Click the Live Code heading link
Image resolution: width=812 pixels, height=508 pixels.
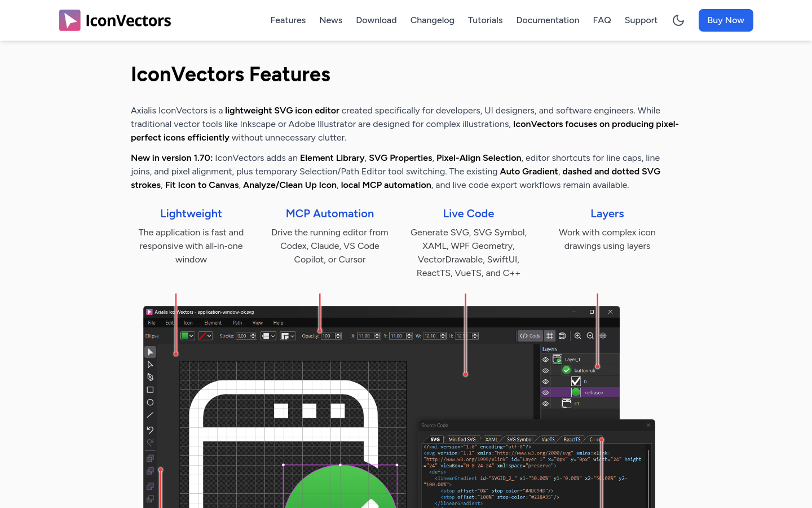click(469, 213)
